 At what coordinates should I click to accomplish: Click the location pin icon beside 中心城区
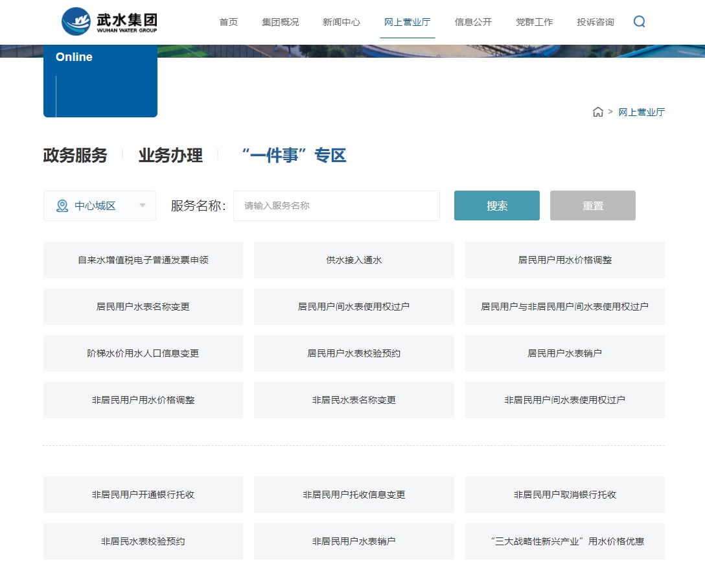pyautogui.click(x=62, y=206)
